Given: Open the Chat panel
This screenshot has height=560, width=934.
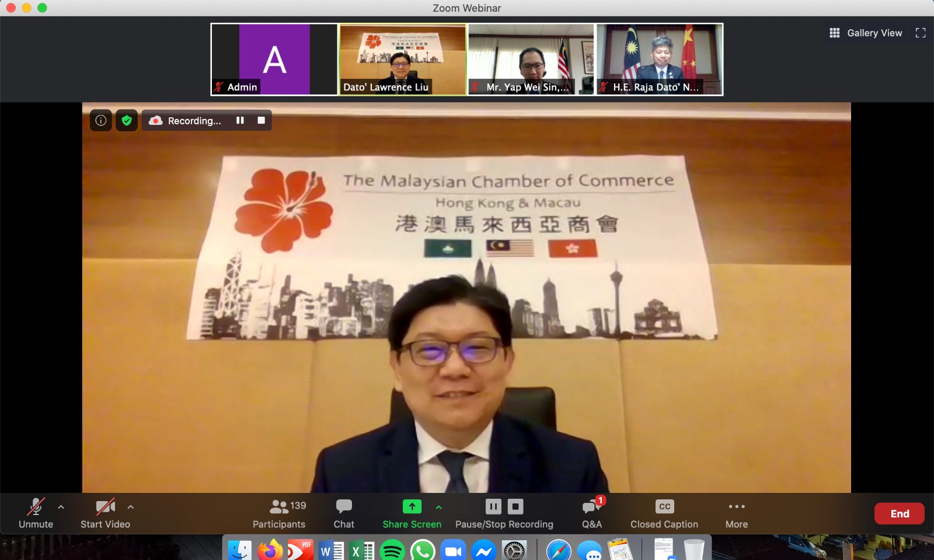Looking at the screenshot, I should [x=344, y=513].
